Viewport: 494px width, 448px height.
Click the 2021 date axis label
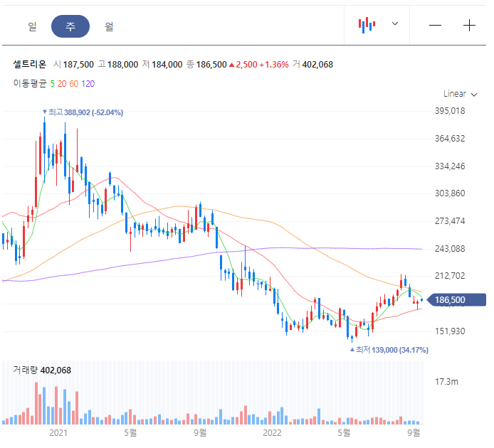58,432
